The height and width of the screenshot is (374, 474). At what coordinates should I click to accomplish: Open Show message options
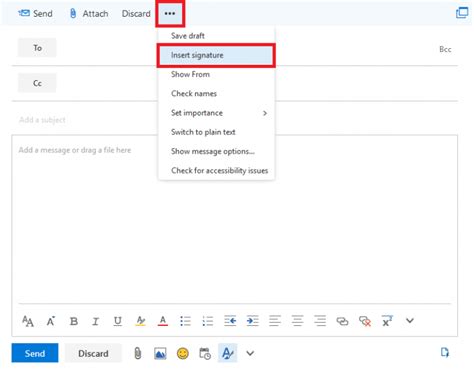[x=216, y=151]
